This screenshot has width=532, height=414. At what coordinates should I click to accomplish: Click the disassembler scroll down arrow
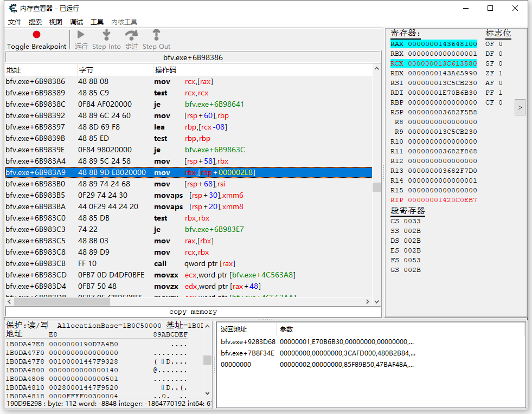[376, 301]
